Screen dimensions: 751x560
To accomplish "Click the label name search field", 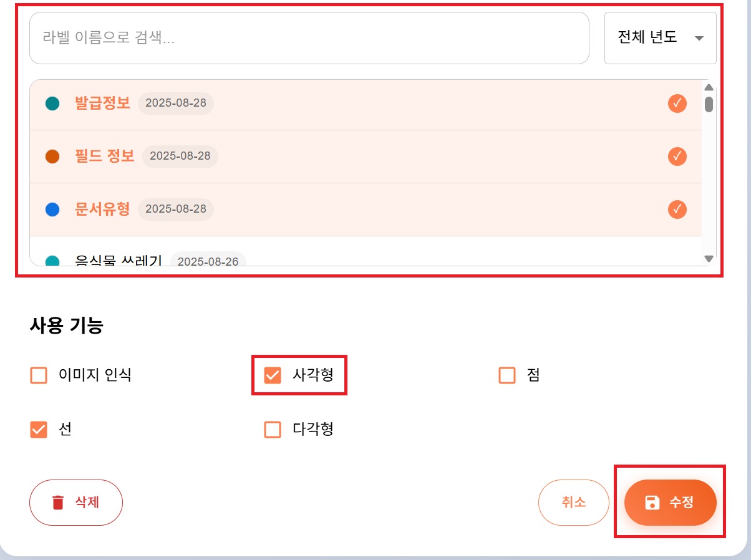I will pyautogui.click(x=309, y=38).
